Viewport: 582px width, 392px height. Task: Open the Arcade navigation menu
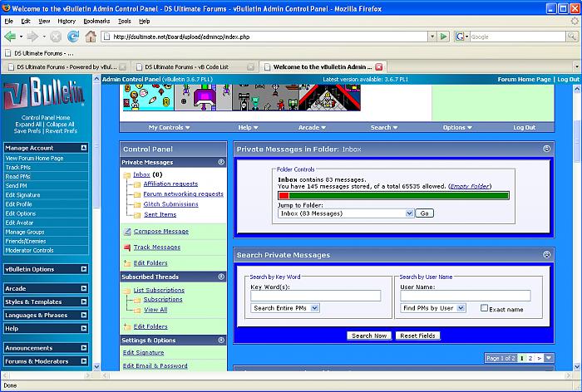[312, 128]
